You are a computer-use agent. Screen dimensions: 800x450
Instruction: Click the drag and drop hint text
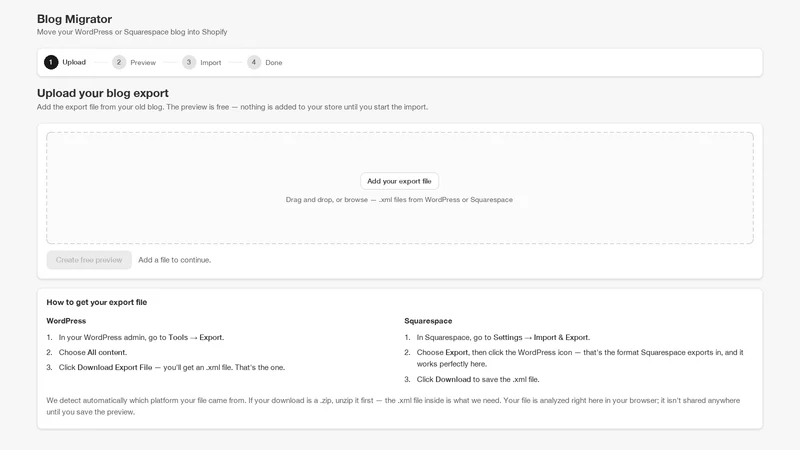(399, 199)
